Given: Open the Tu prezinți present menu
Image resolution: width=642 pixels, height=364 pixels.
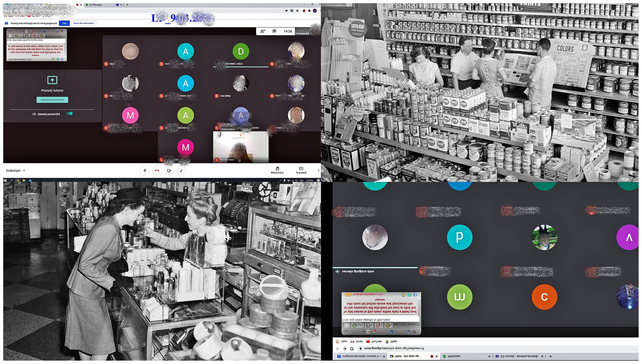Looking at the screenshot, I should click(301, 169).
